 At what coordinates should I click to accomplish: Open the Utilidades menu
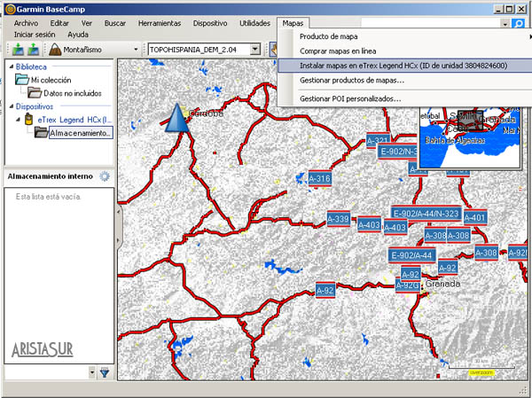point(254,23)
